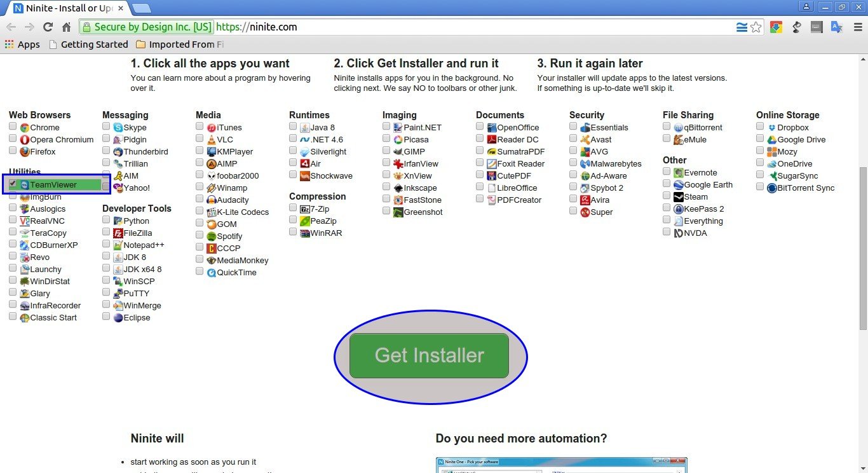Click the Spotify icon
This screenshot has width=868, height=473.
coord(212,236)
